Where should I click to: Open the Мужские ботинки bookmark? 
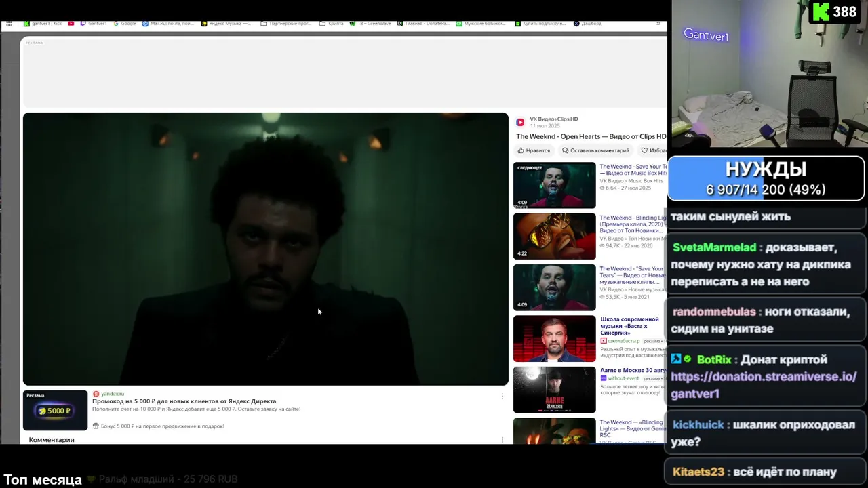pos(481,24)
